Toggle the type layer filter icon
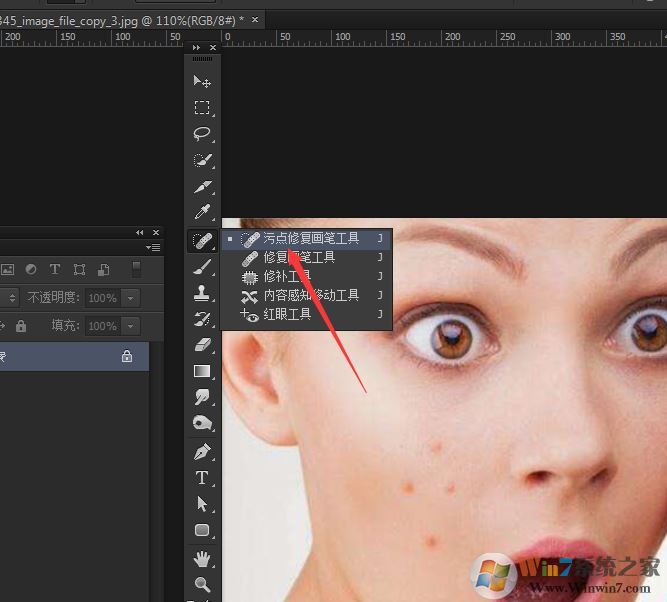Image resolution: width=667 pixels, height=602 pixels. (x=54, y=269)
